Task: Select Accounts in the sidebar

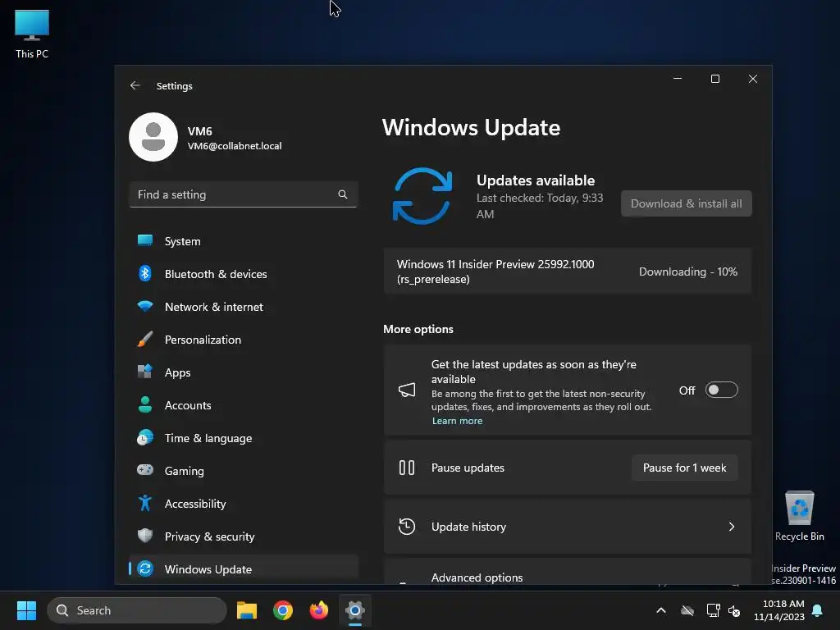Action: pyautogui.click(x=243, y=405)
